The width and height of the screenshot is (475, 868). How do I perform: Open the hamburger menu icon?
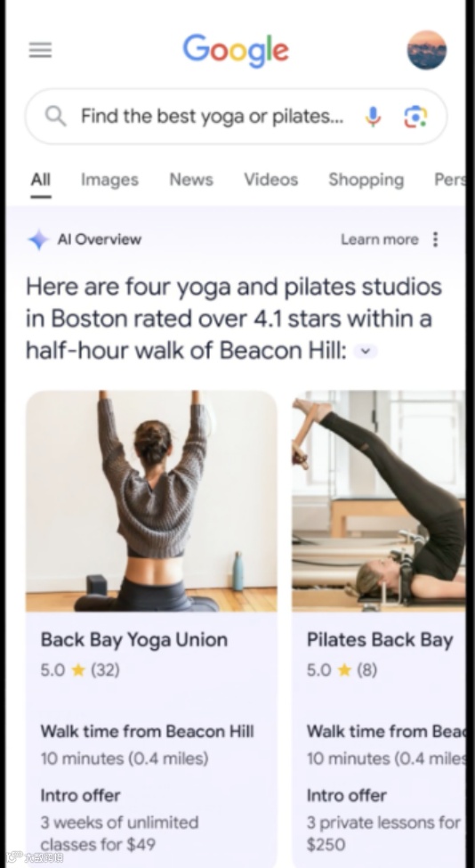40,51
